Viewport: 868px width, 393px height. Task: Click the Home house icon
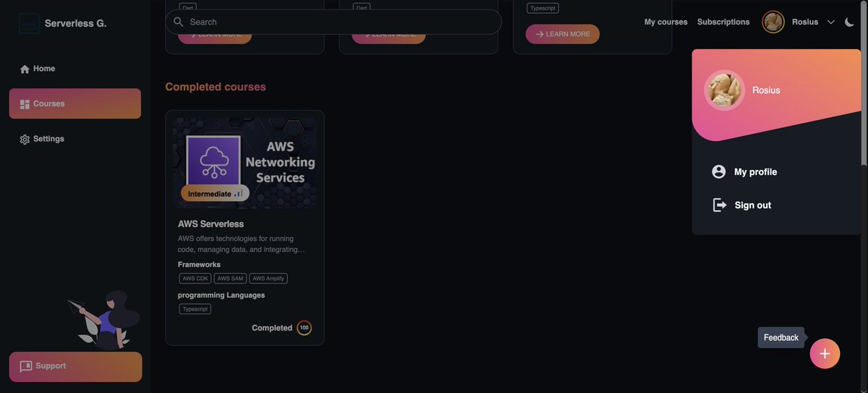click(x=25, y=69)
